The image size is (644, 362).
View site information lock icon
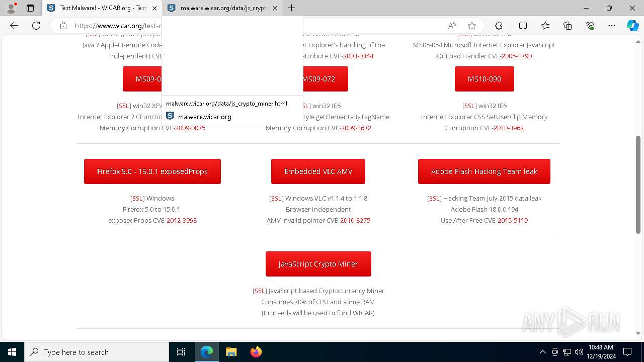(x=63, y=26)
